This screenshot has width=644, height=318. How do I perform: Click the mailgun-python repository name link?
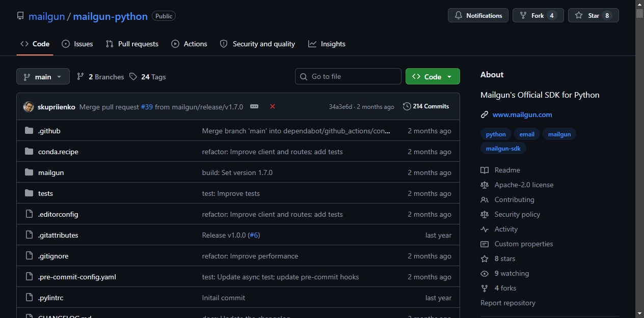[110, 16]
